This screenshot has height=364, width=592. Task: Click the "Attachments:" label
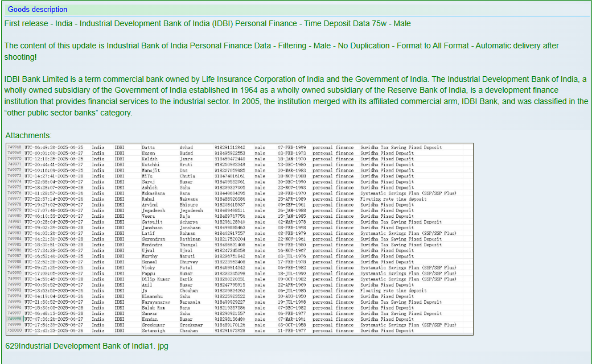tap(28, 135)
